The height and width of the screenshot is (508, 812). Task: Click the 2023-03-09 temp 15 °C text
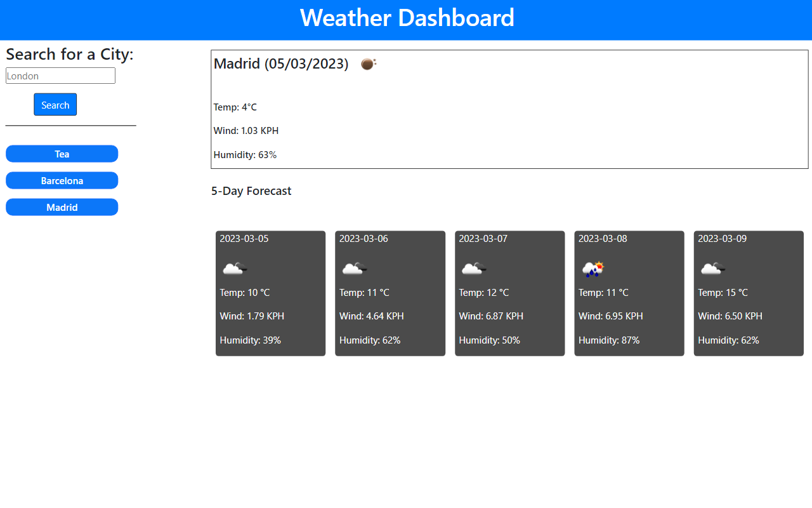[723, 293]
